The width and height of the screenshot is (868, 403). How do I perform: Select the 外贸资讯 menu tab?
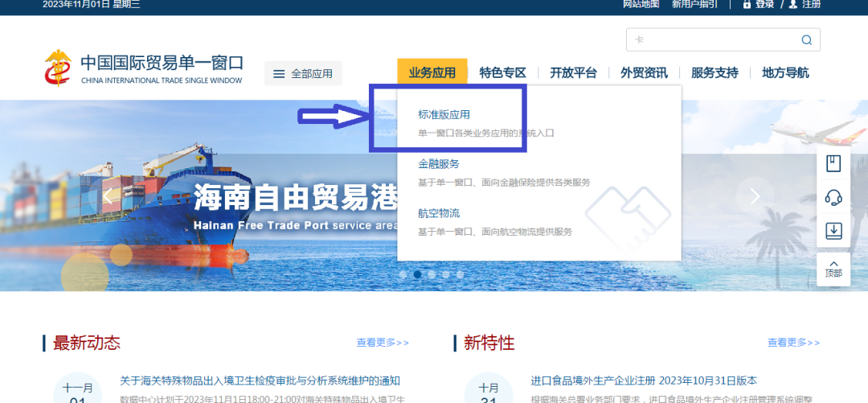click(644, 72)
